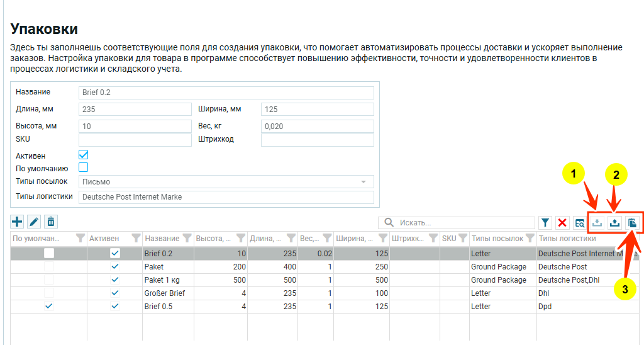Enable the По умолчанию checkbox in the form
Viewport: 644px width, 345px height.
tap(83, 167)
